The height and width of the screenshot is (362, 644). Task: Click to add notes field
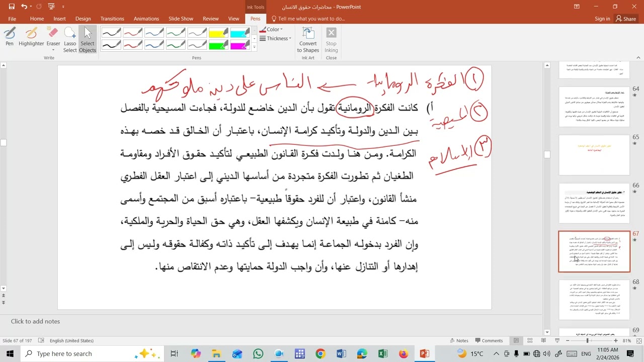coord(272,321)
